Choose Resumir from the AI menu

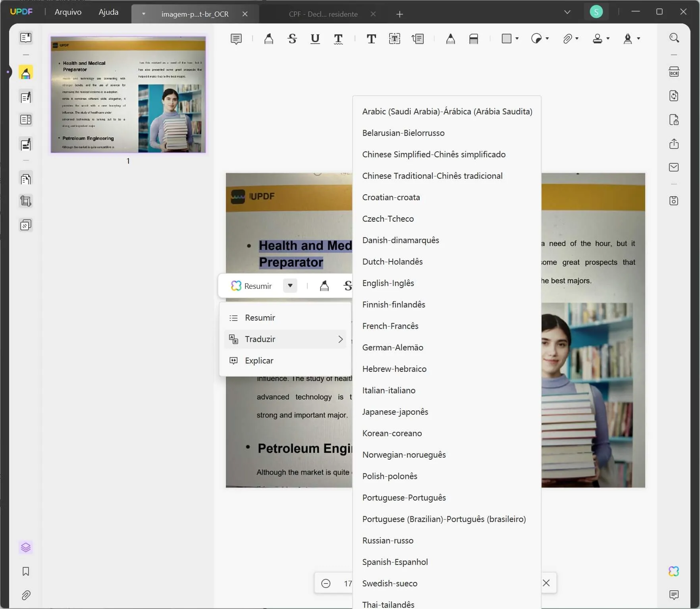click(285, 318)
